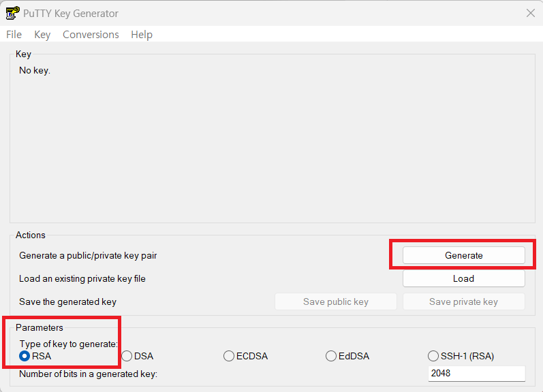
Task: Select the ECDSA key type
Action: pyautogui.click(x=245, y=356)
